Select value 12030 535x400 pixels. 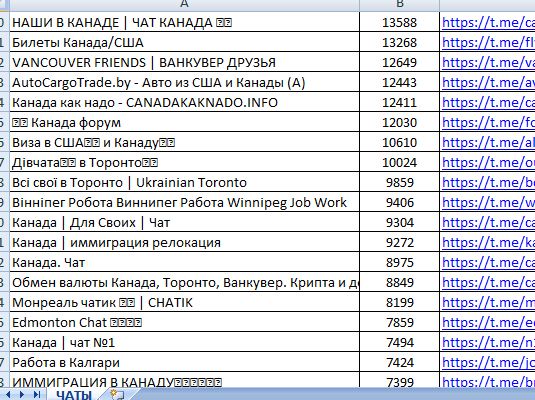click(x=400, y=123)
